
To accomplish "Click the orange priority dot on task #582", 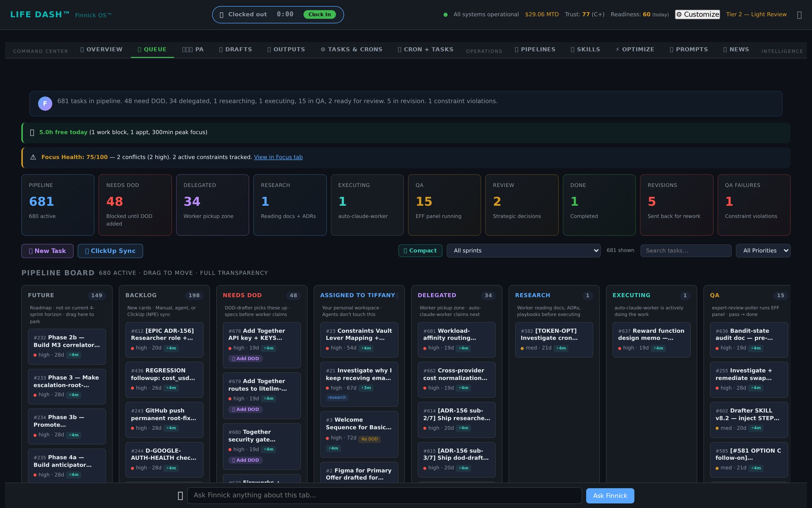I will [x=522, y=348].
